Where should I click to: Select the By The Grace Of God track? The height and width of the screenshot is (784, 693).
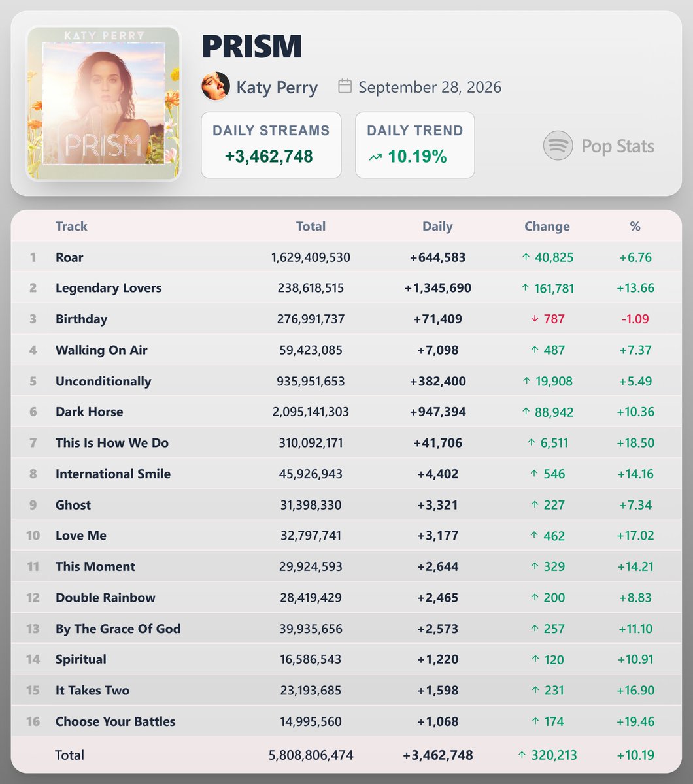(x=118, y=629)
